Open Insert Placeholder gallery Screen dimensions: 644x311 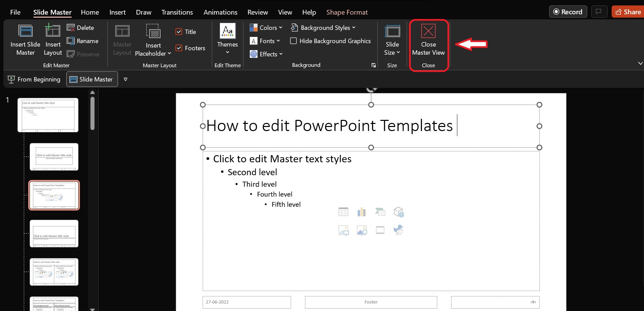(153, 40)
